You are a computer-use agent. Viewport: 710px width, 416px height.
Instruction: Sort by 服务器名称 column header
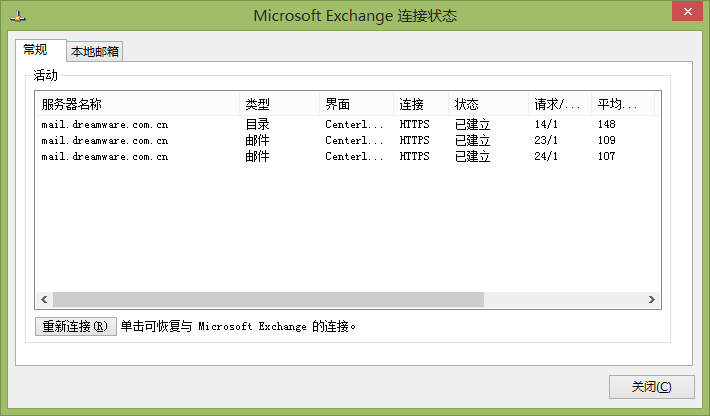137,104
